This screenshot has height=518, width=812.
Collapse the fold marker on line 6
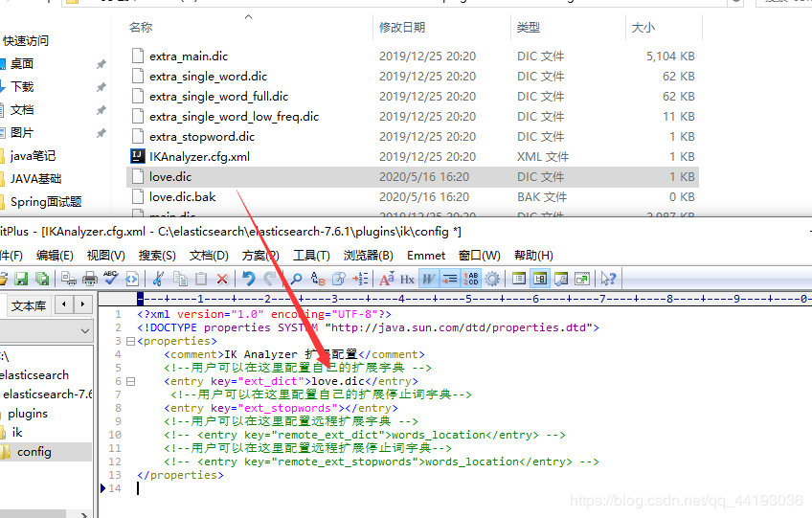(130, 381)
